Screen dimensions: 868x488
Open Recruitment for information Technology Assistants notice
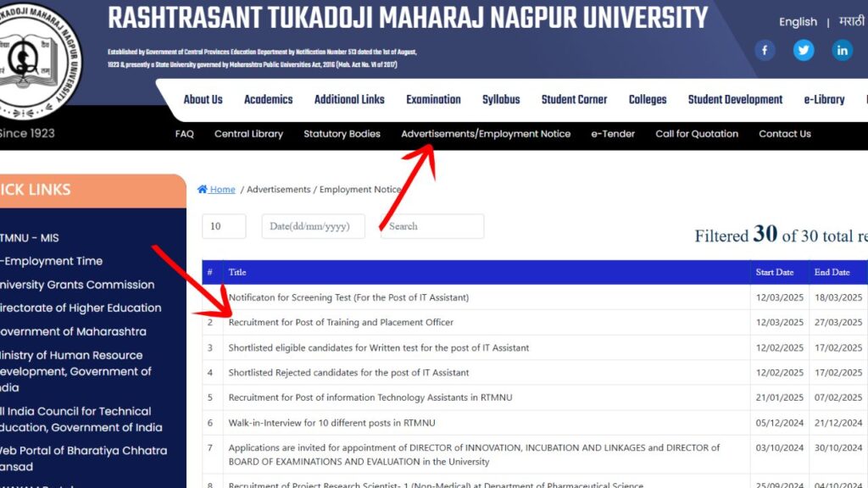coord(370,397)
